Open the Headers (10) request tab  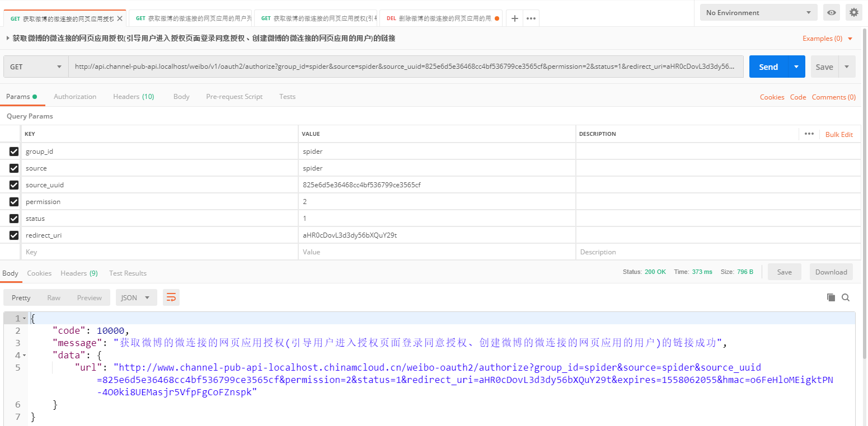pyautogui.click(x=134, y=97)
